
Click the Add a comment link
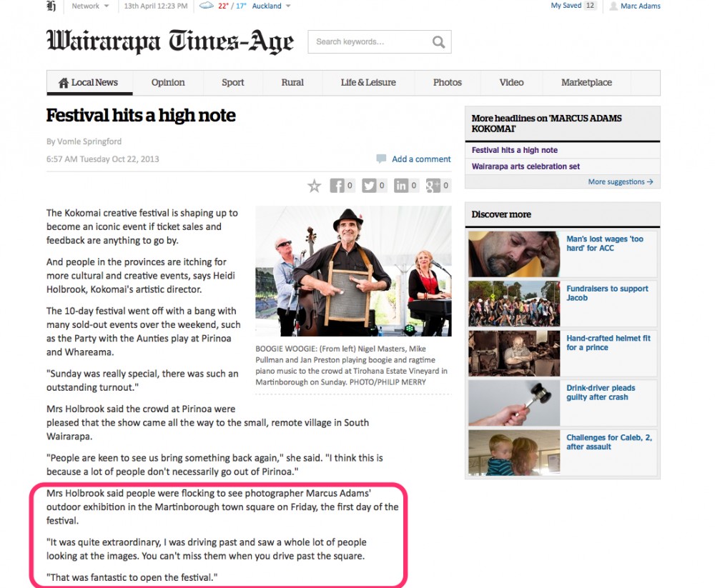[x=421, y=159]
